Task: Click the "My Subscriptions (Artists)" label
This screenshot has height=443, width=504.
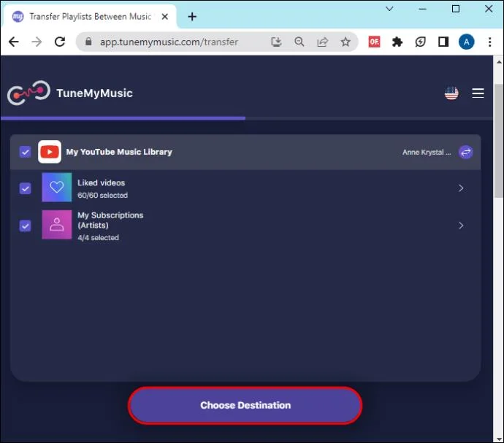Action: [x=110, y=220]
